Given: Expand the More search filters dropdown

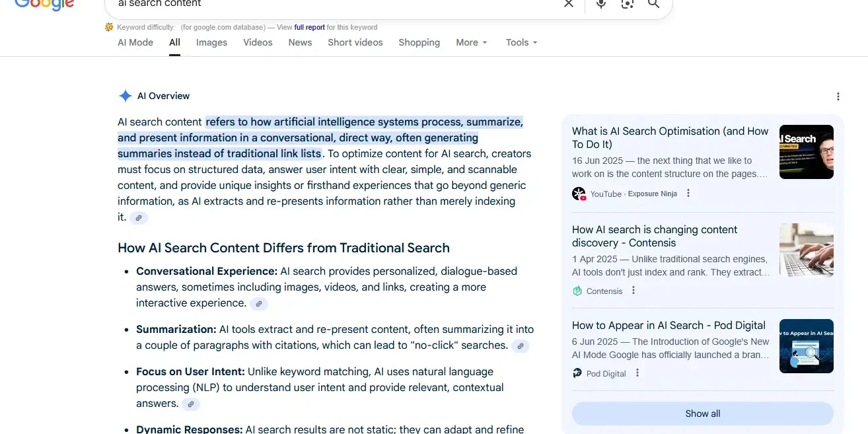Looking at the screenshot, I should (x=471, y=42).
